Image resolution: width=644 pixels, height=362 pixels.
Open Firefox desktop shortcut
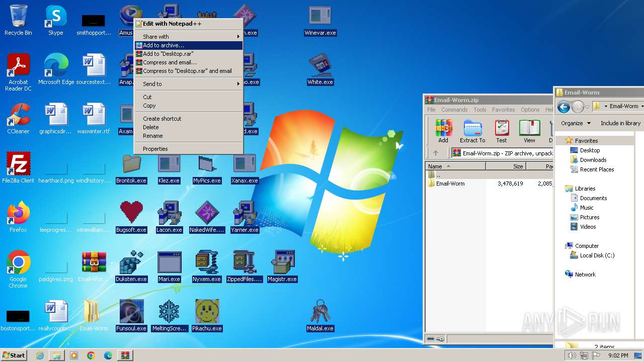(19, 217)
